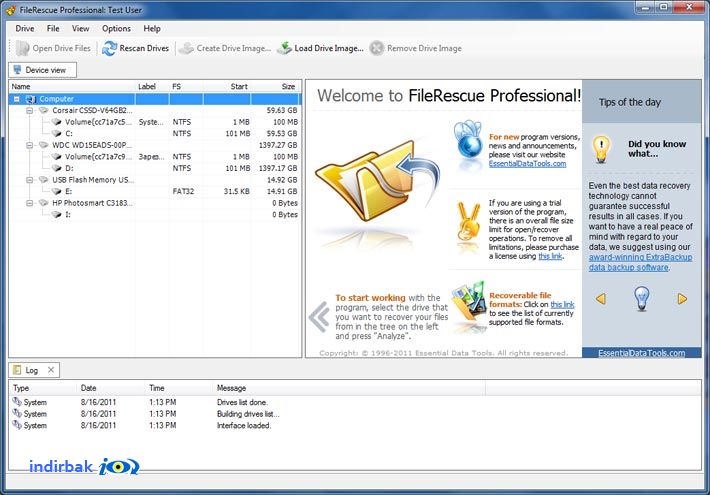The height and width of the screenshot is (495, 710).
Task: Click the globe icon beside program news
Action: (x=468, y=140)
